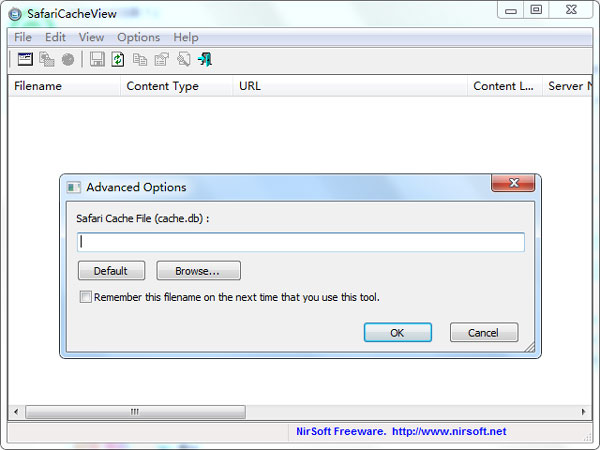Click the Exit door toolbar icon

(x=205, y=59)
